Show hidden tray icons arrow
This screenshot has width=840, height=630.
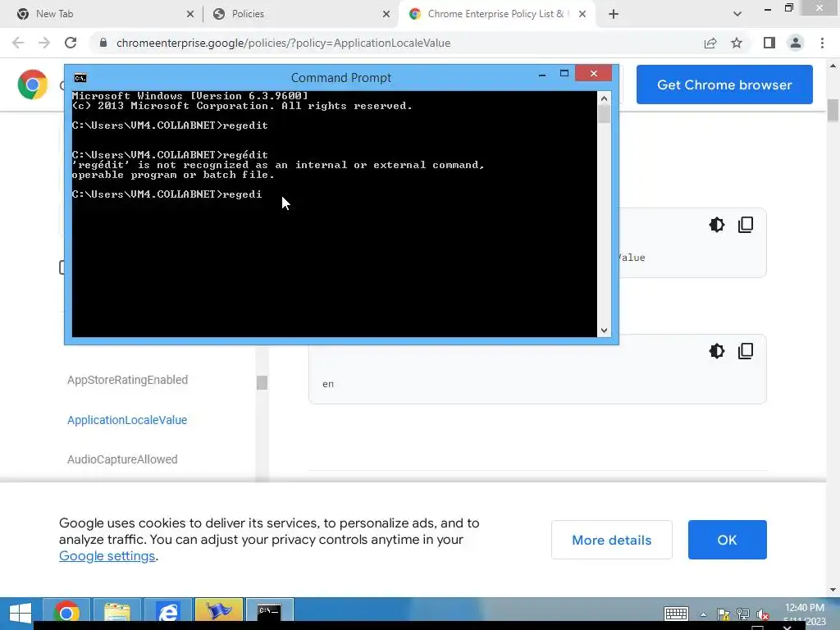tap(703, 614)
